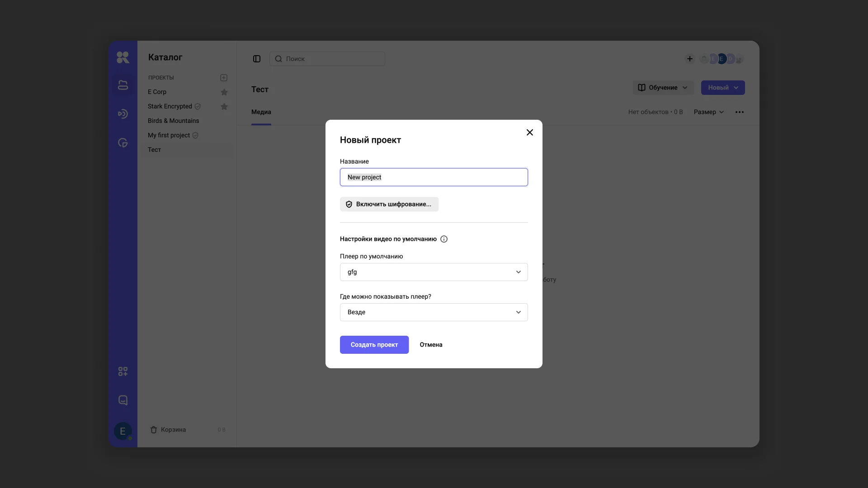Screen dimensions: 868x488
Task: Click the video settings info icon
Action: pos(444,239)
